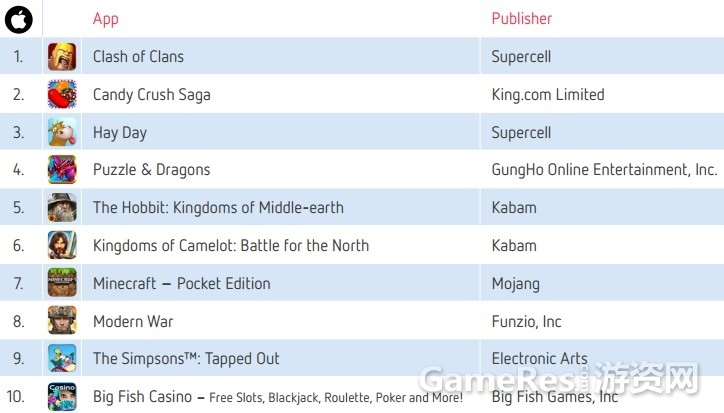The image size is (724, 413).
Task: Select the Supercell publisher for Hay Day
Action: coord(521,133)
